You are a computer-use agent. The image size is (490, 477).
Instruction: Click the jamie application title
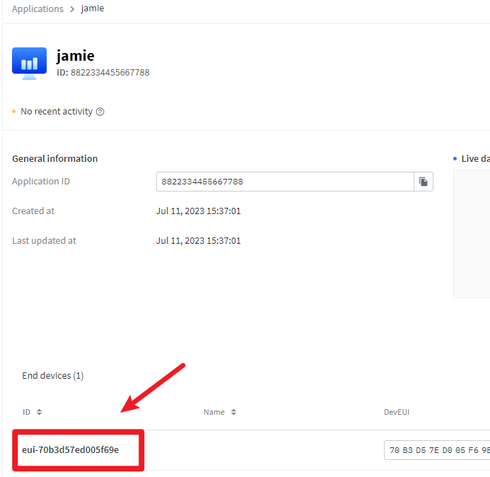(x=75, y=55)
